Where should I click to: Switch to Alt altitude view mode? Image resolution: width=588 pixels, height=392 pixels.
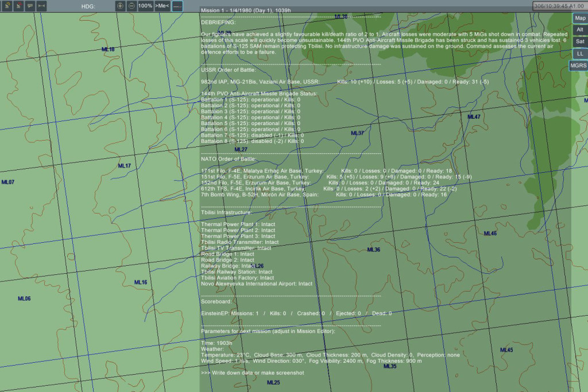click(x=580, y=30)
